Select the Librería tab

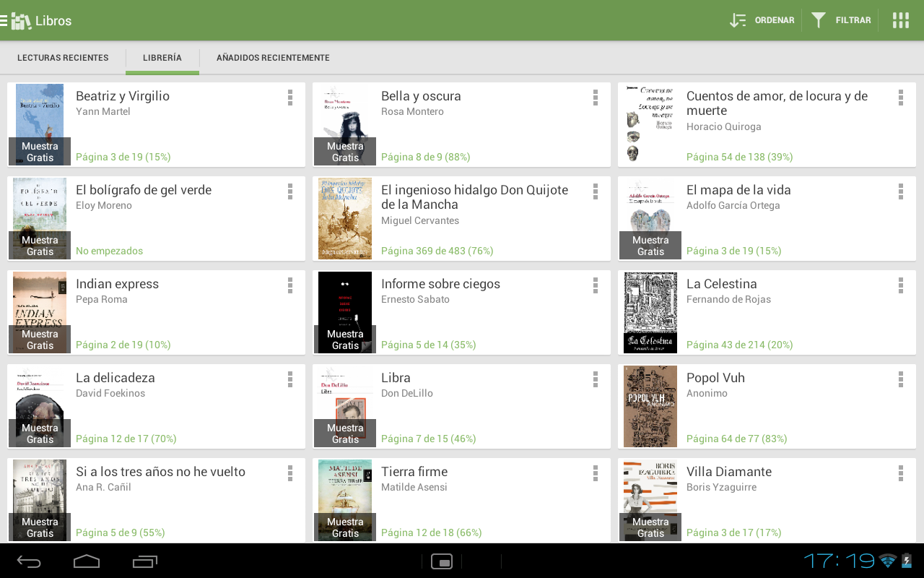pos(162,58)
